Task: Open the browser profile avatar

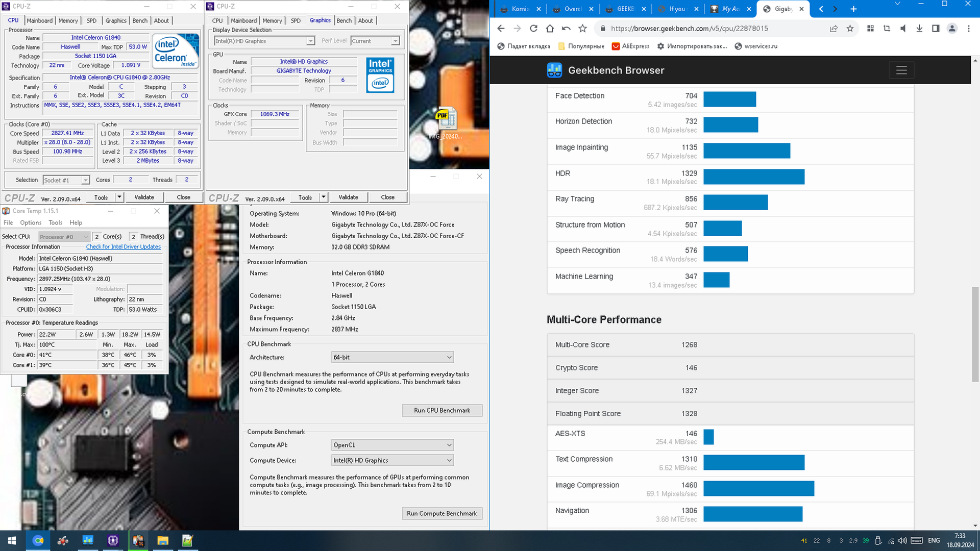Action: click(952, 29)
